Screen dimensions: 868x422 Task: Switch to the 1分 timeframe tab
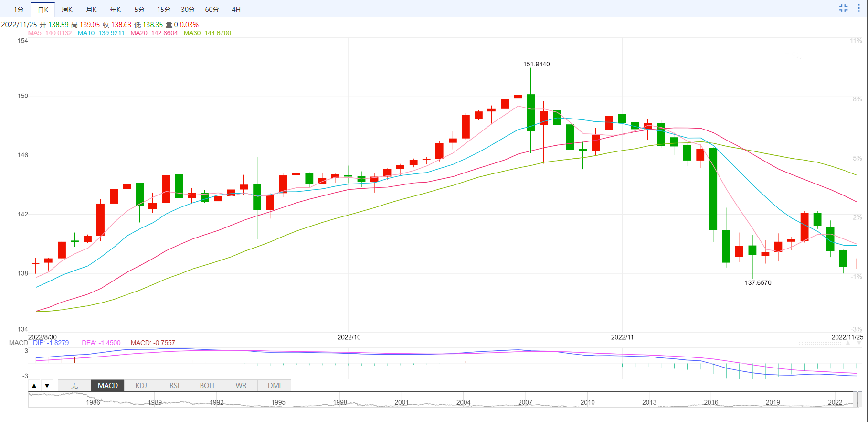(19, 10)
